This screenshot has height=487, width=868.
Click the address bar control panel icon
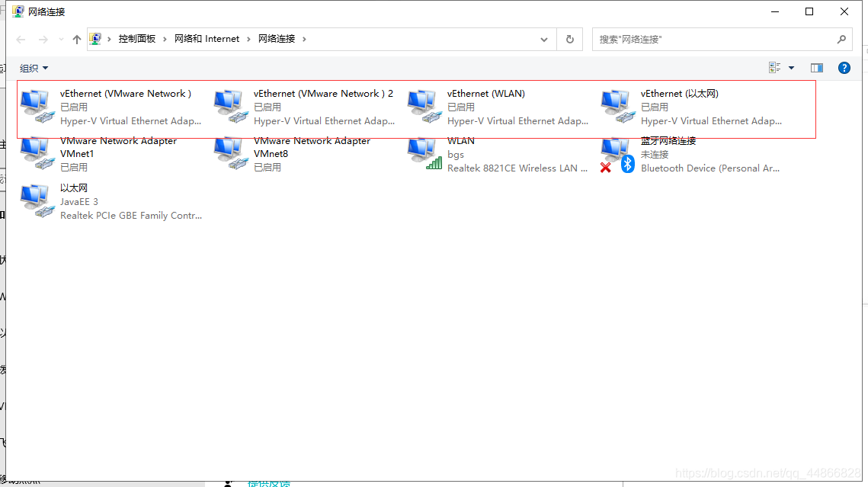(95, 39)
